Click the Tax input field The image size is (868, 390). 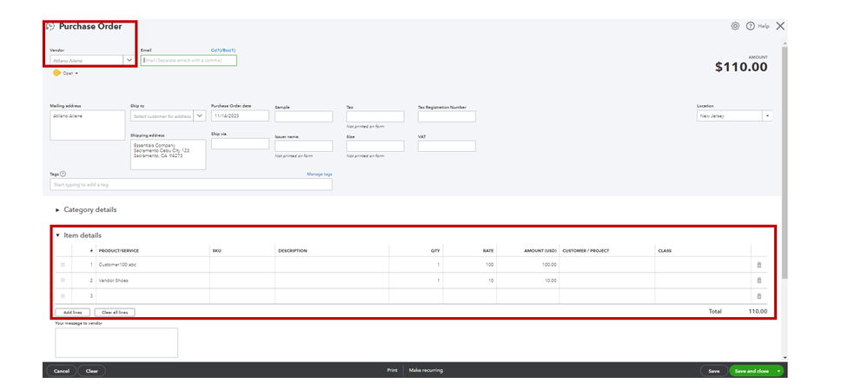[x=375, y=116]
